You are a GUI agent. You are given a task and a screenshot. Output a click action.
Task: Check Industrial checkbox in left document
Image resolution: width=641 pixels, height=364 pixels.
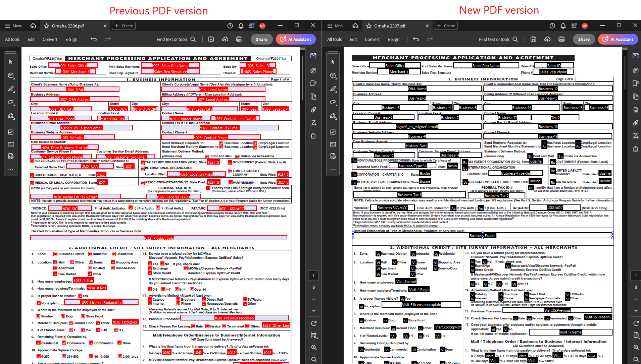tap(90, 254)
